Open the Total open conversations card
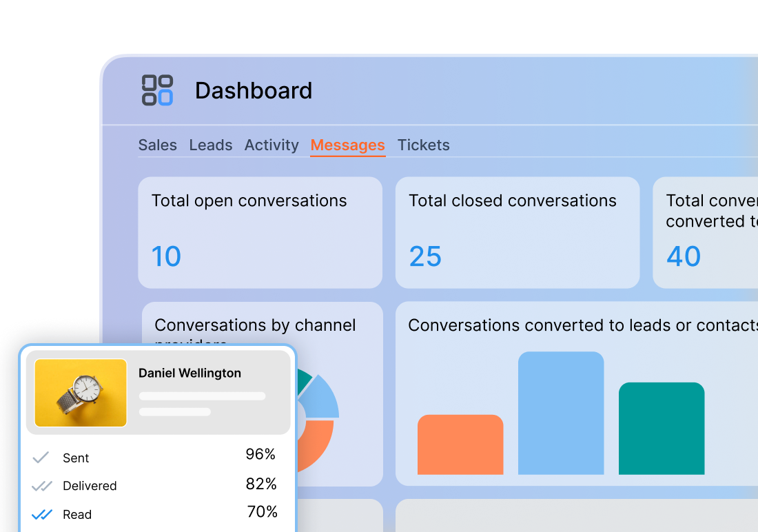 [260, 232]
